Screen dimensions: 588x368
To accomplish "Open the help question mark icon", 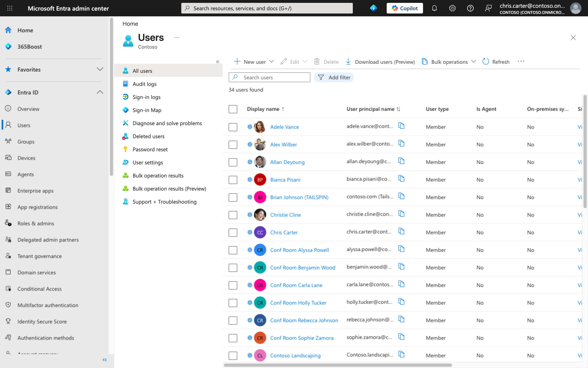I will [470, 8].
